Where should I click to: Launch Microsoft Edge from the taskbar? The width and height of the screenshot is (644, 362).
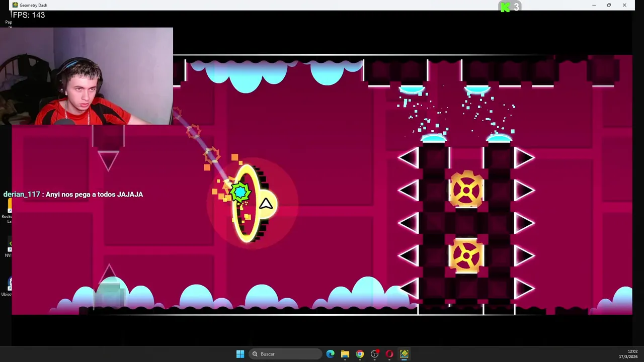(330, 354)
